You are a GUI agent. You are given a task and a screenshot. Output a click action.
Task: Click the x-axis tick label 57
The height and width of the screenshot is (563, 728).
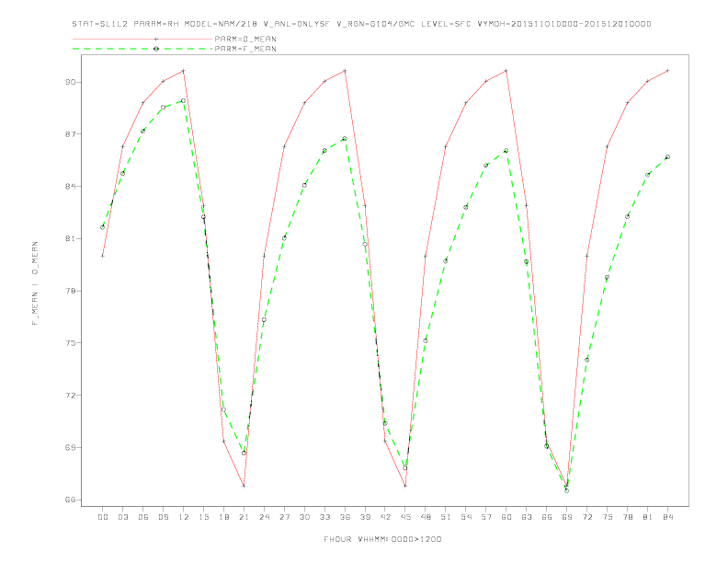(486, 517)
